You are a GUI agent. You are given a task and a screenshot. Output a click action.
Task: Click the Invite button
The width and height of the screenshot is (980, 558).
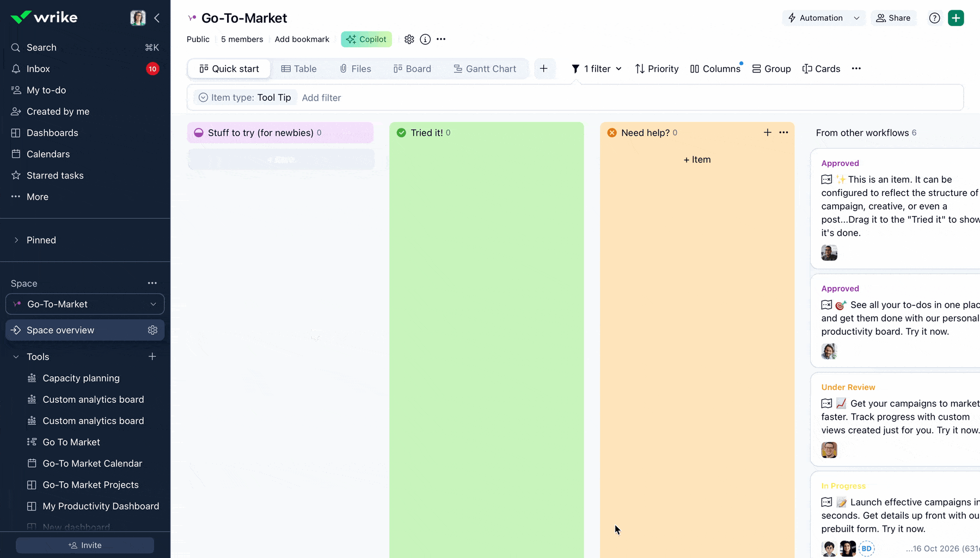coord(85,545)
